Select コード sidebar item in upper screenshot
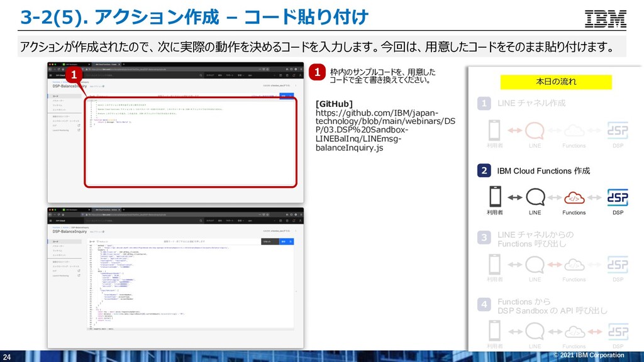This screenshot has height=362, width=644. [x=65, y=96]
